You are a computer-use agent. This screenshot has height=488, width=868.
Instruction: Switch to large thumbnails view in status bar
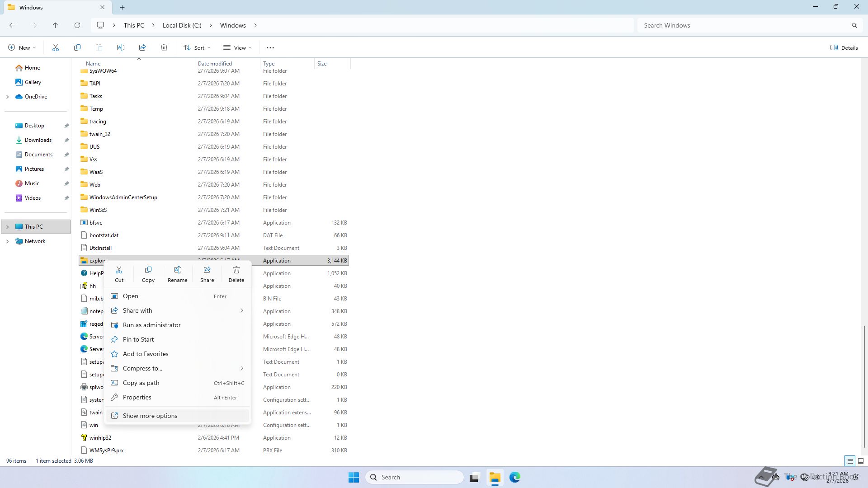click(861, 461)
